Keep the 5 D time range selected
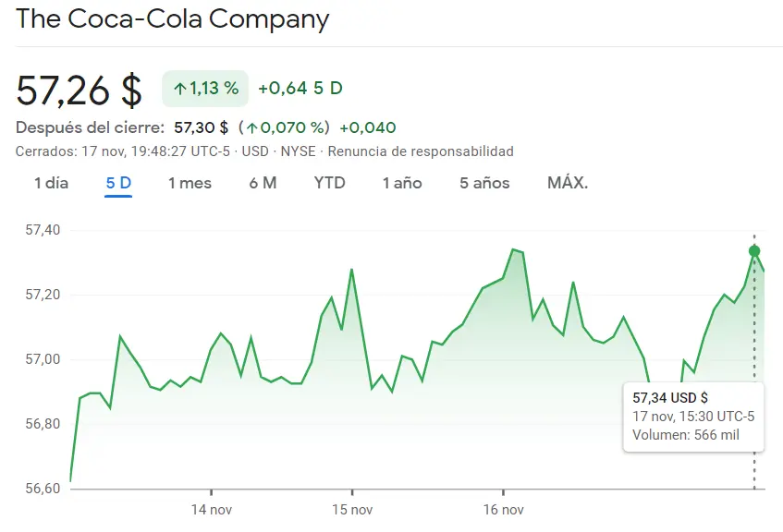 pyautogui.click(x=116, y=183)
